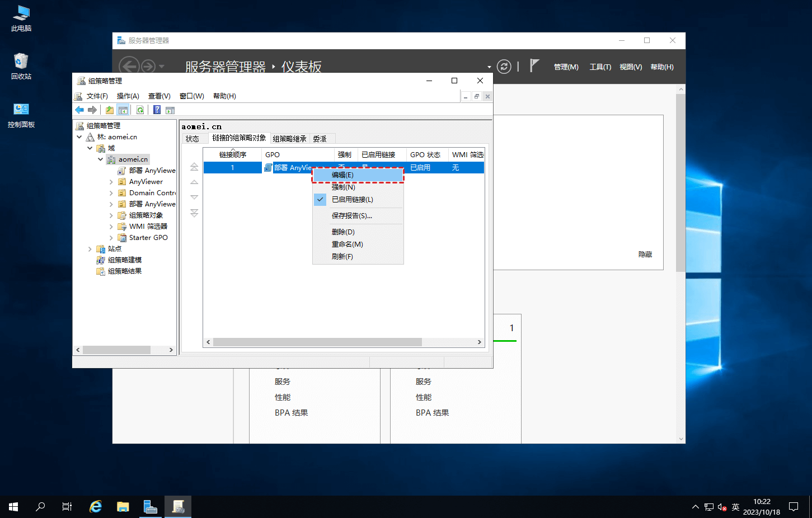
Task: Click the Server Manager notifications flag icon
Action: [x=534, y=66]
